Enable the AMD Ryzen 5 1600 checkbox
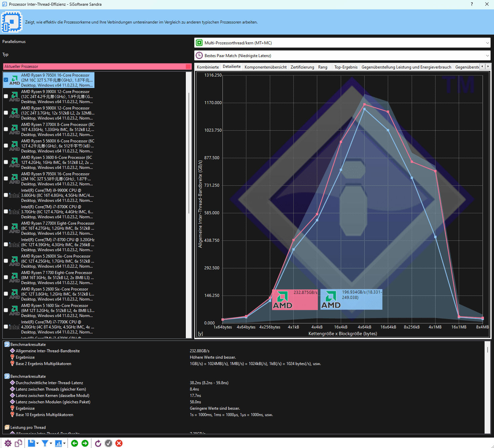 6,310
